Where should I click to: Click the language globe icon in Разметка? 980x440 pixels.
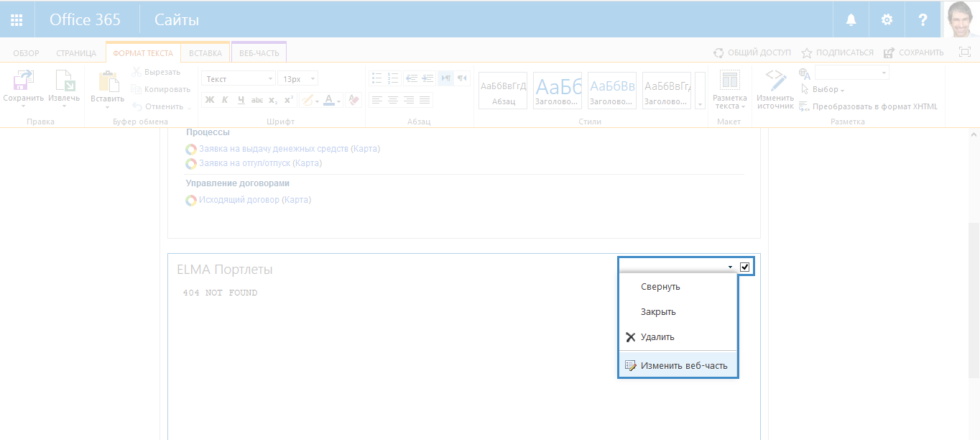click(x=805, y=73)
